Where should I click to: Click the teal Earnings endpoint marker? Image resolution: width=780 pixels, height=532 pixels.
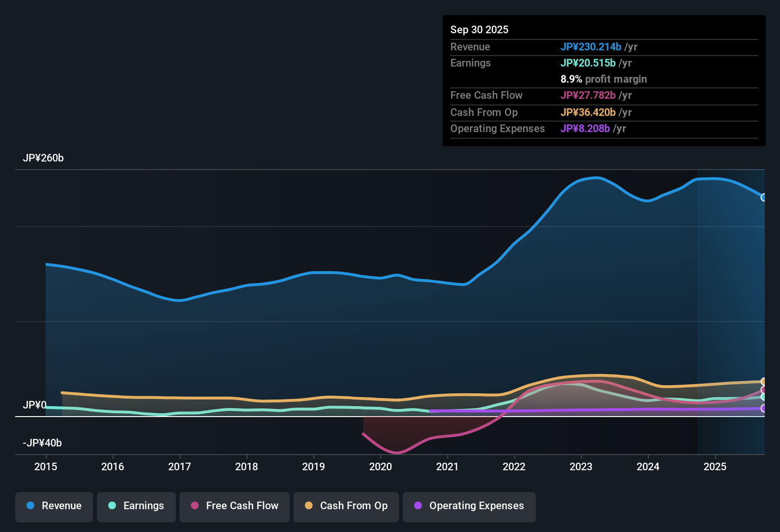click(x=763, y=397)
